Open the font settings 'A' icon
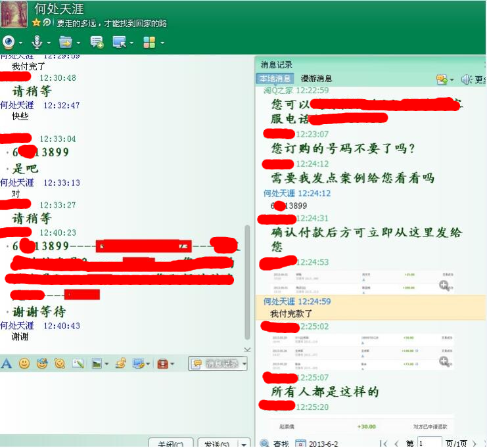The width and height of the screenshot is (487, 448). click(7, 363)
